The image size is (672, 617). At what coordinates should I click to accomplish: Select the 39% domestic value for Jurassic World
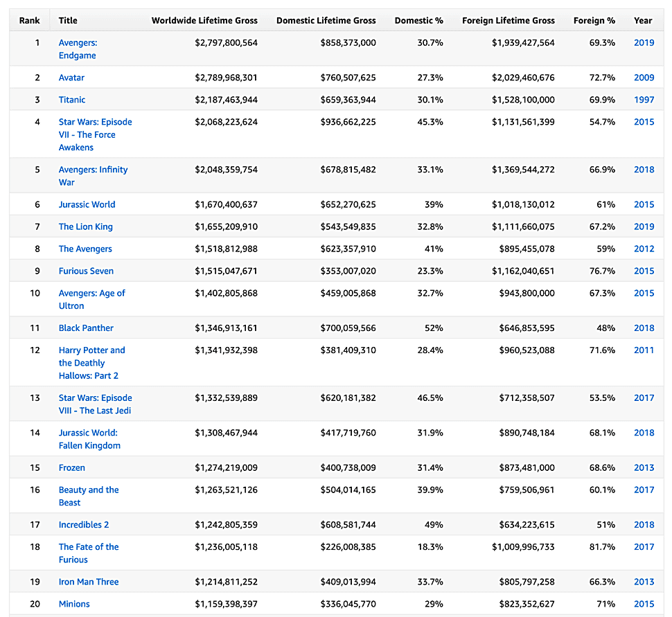click(x=434, y=204)
